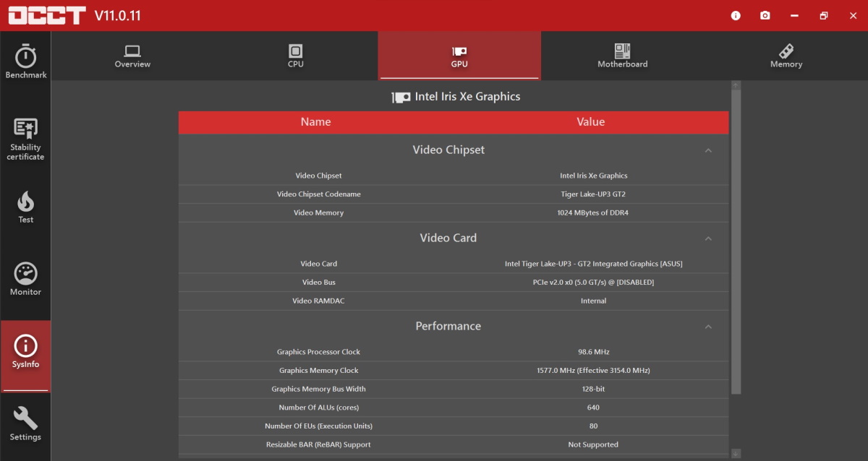Viewport: 868px width, 461px height.
Task: Click the screenshot camera icon
Action: (x=765, y=15)
